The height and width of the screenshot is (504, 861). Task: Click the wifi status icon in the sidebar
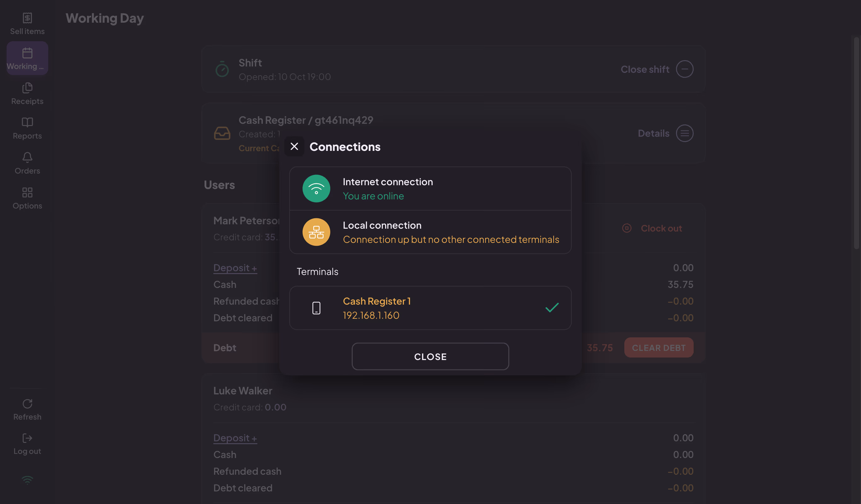tap(27, 480)
